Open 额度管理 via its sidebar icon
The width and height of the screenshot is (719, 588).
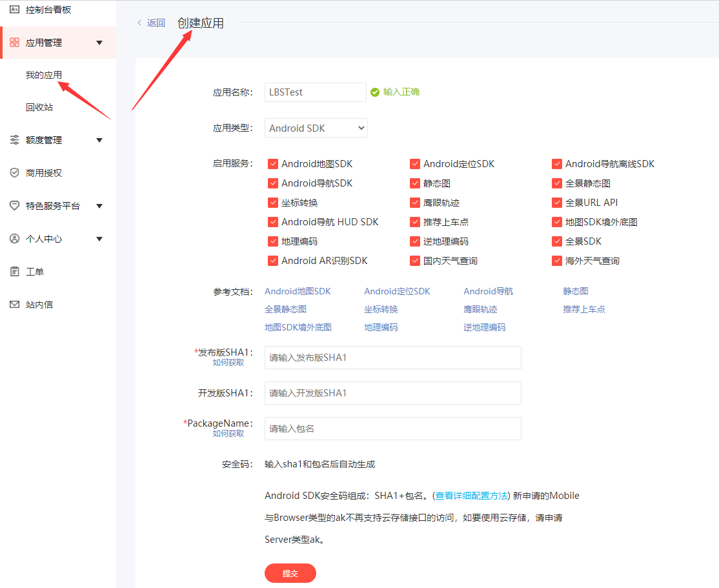pos(14,139)
